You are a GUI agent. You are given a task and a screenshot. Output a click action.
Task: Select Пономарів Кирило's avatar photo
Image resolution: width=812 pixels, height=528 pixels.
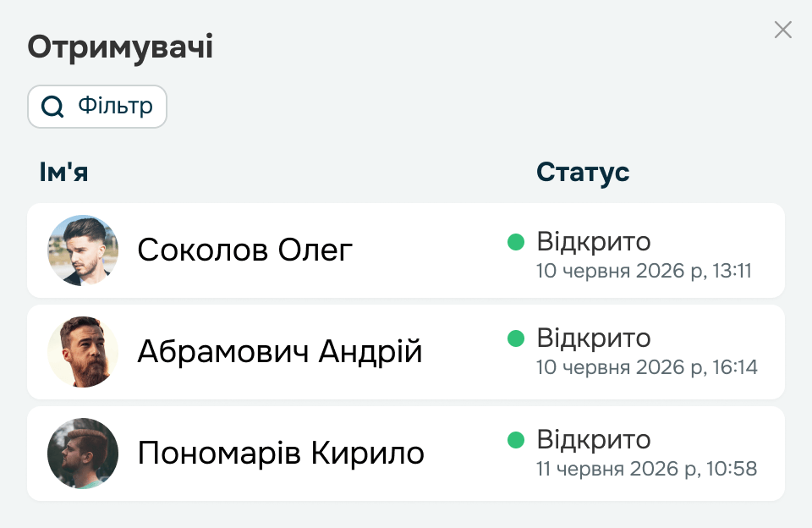pos(83,454)
